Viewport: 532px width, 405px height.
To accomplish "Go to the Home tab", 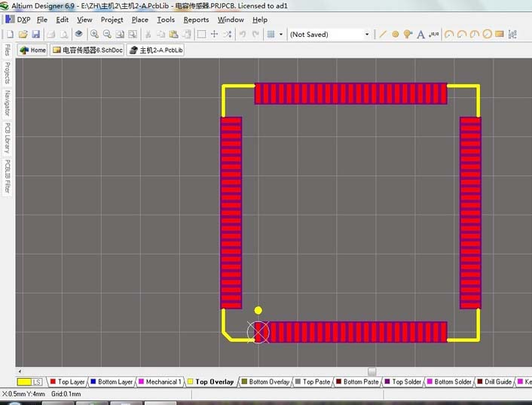I will [x=33, y=50].
